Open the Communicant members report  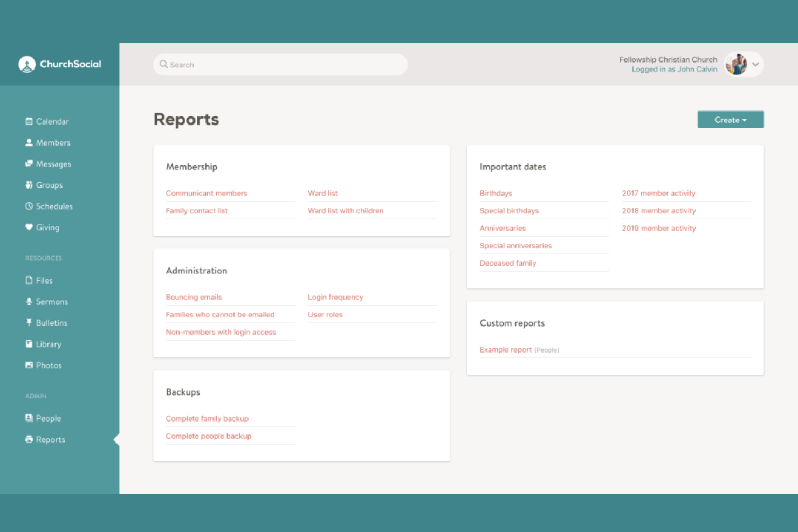coord(207,193)
